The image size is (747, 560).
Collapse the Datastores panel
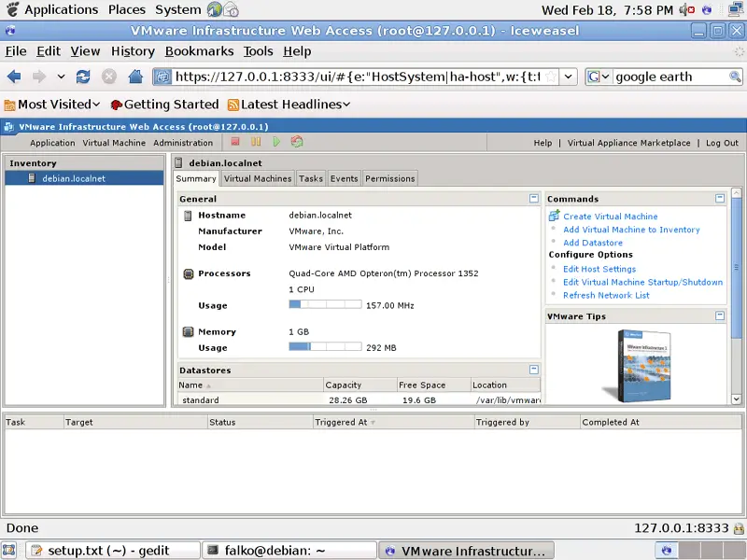(x=533, y=370)
